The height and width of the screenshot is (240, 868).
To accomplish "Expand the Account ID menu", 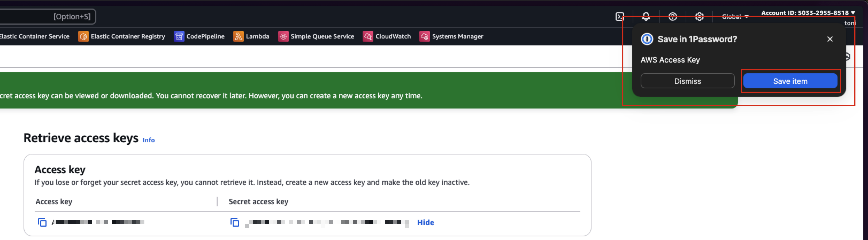I will click(x=808, y=13).
